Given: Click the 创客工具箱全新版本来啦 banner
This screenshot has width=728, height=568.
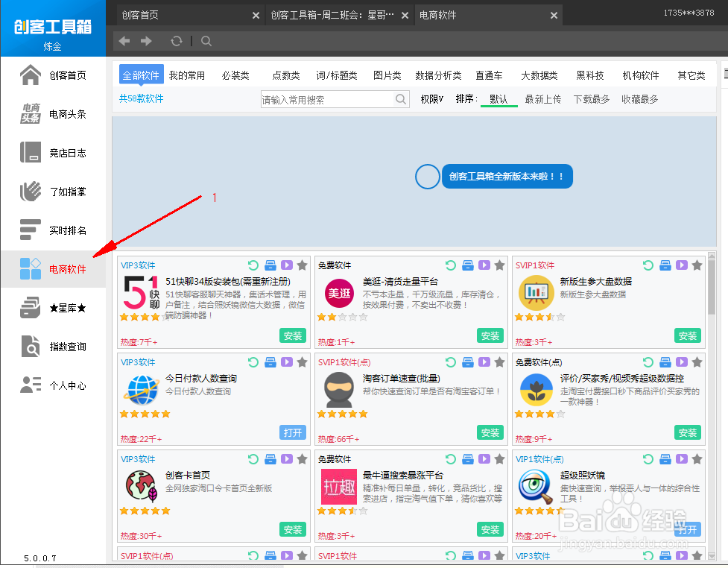Looking at the screenshot, I should [507, 177].
